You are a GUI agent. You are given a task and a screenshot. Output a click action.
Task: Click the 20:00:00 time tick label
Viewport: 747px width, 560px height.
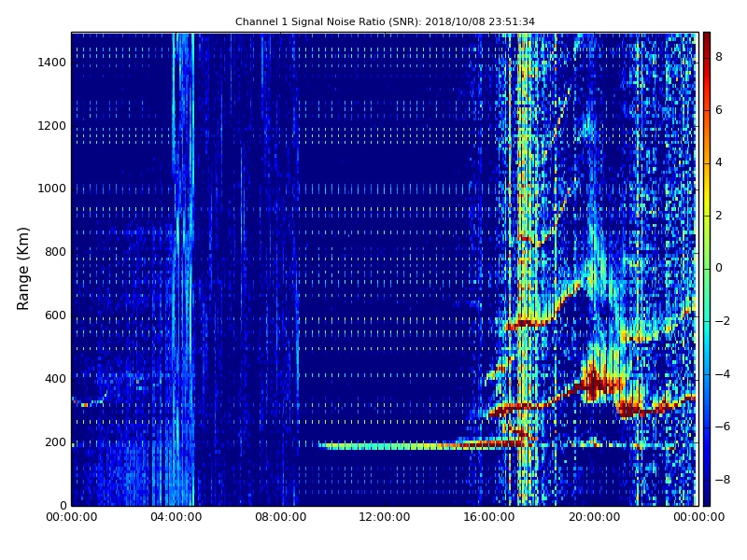click(594, 517)
